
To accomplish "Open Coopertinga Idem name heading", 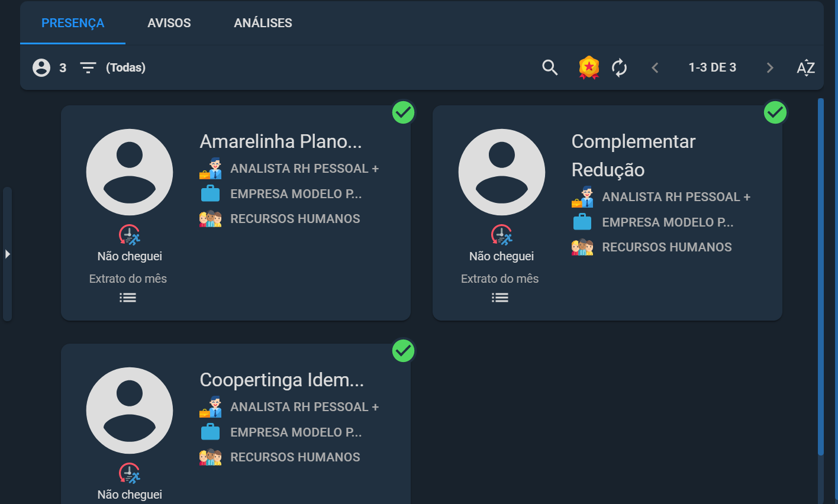I will pyautogui.click(x=282, y=380).
